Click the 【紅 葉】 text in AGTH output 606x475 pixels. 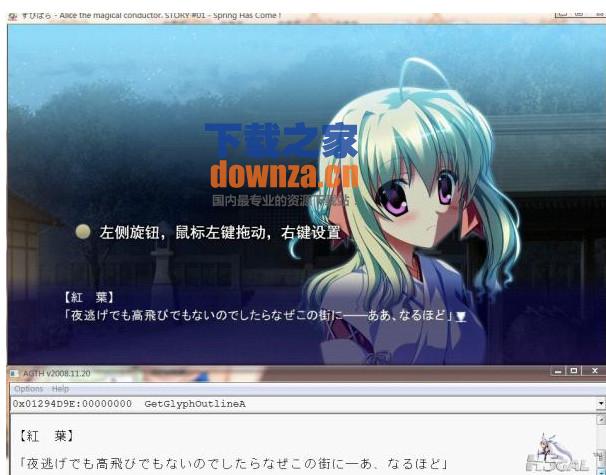[47, 436]
